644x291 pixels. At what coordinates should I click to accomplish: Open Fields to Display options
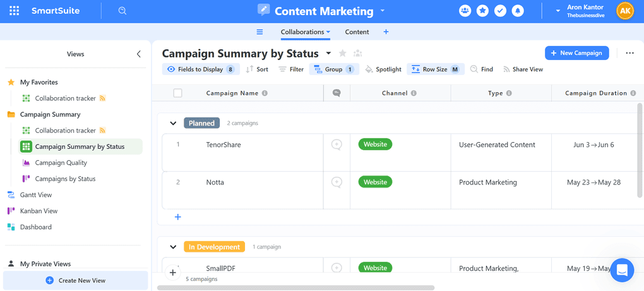[x=201, y=69]
